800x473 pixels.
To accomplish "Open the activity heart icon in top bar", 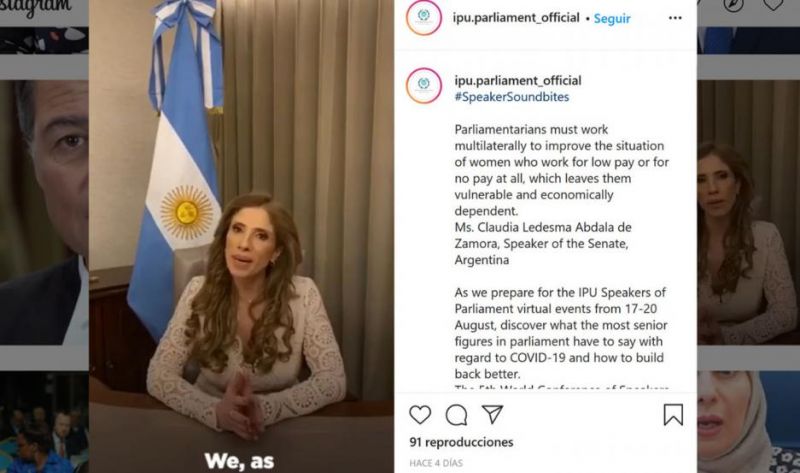I will click(x=773, y=5).
